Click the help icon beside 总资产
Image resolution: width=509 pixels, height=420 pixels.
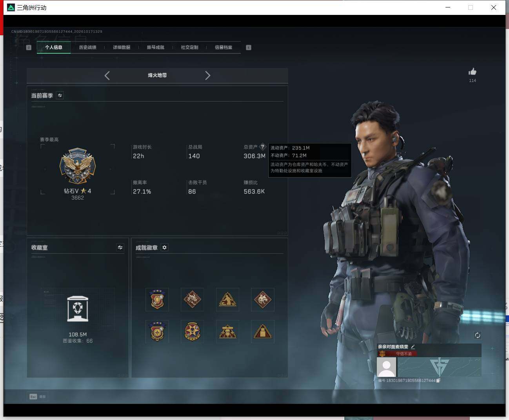[263, 147]
